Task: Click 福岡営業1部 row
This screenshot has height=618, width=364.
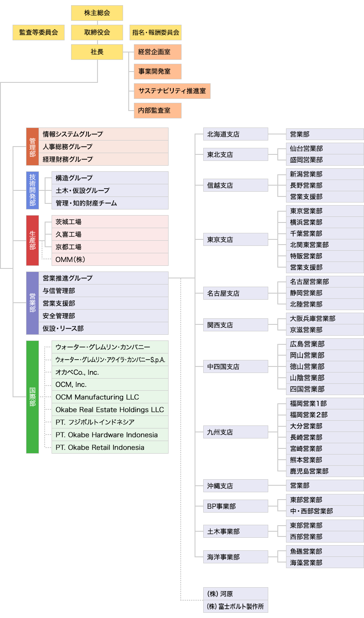Action: pyautogui.click(x=325, y=403)
